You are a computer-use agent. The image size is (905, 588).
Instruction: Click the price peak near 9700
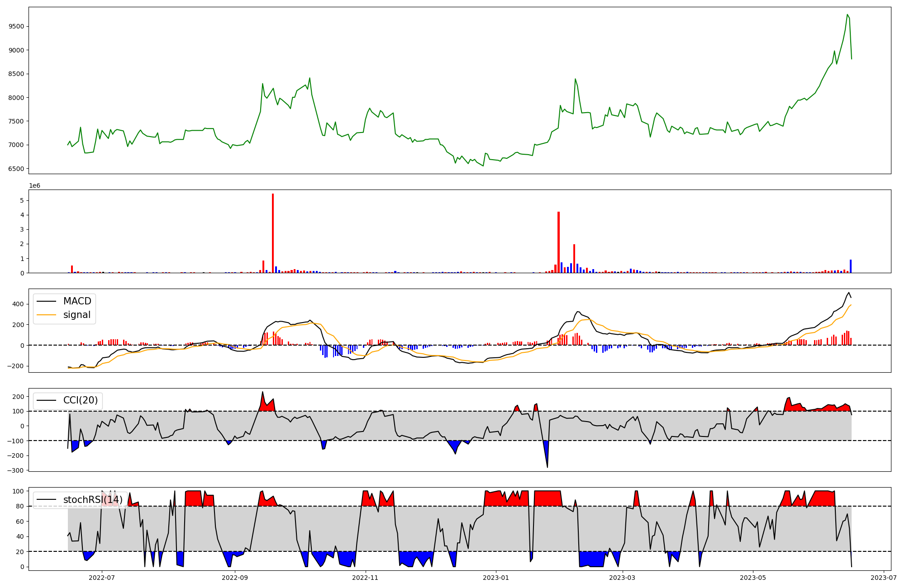pyautogui.click(x=848, y=14)
